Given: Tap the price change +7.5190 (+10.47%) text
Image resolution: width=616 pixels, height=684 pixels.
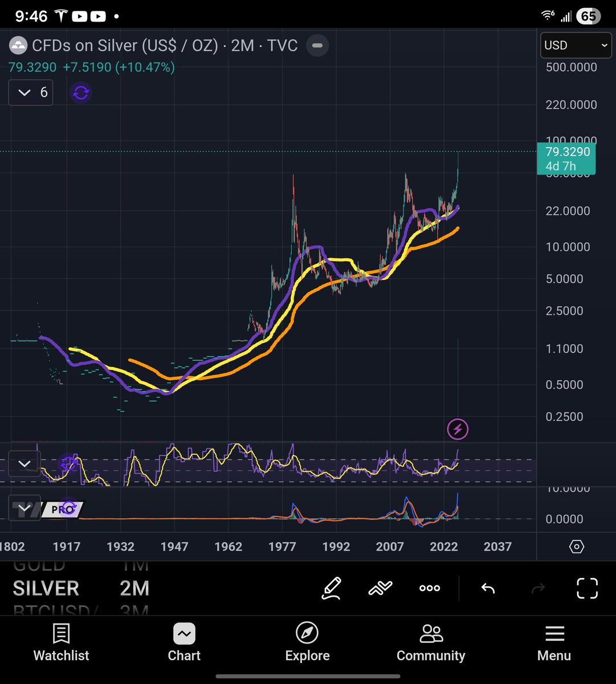Looking at the screenshot, I should [x=119, y=67].
